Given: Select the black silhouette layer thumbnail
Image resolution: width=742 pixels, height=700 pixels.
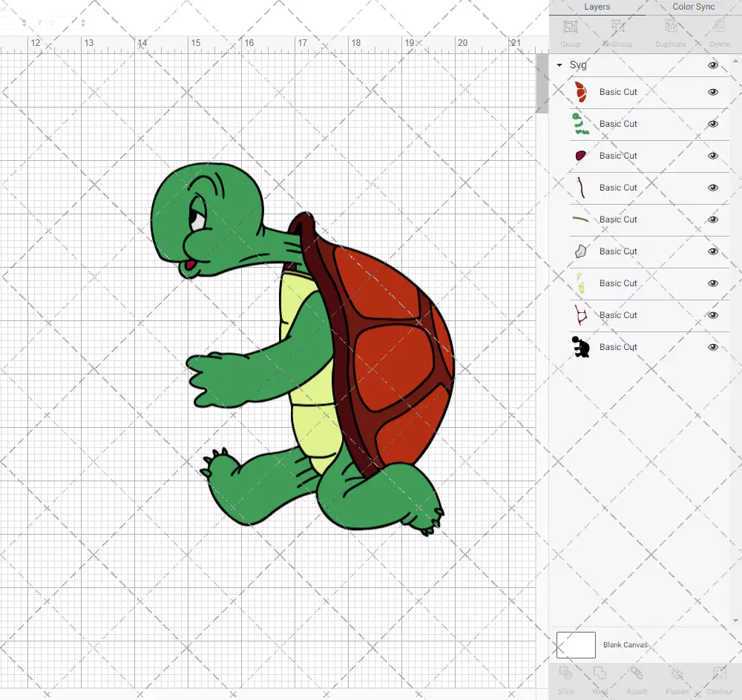Looking at the screenshot, I should pyautogui.click(x=581, y=347).
